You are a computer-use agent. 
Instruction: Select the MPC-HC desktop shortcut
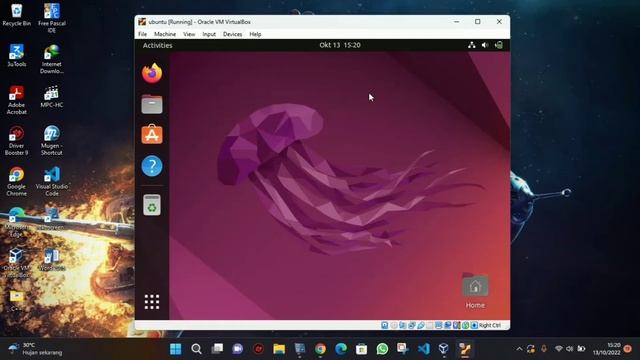click(x=52, y=97)
